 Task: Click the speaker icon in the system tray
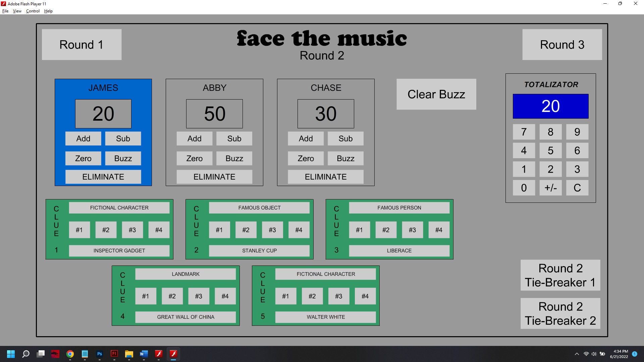click(x=594, y=354)
